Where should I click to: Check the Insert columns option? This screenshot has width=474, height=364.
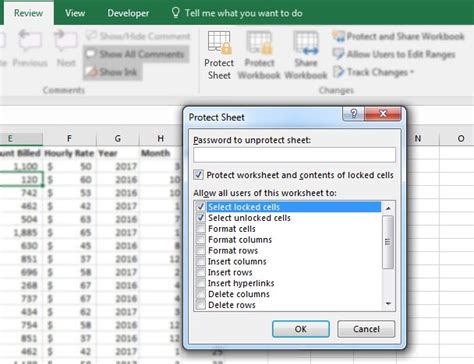(x=201, y=261)
